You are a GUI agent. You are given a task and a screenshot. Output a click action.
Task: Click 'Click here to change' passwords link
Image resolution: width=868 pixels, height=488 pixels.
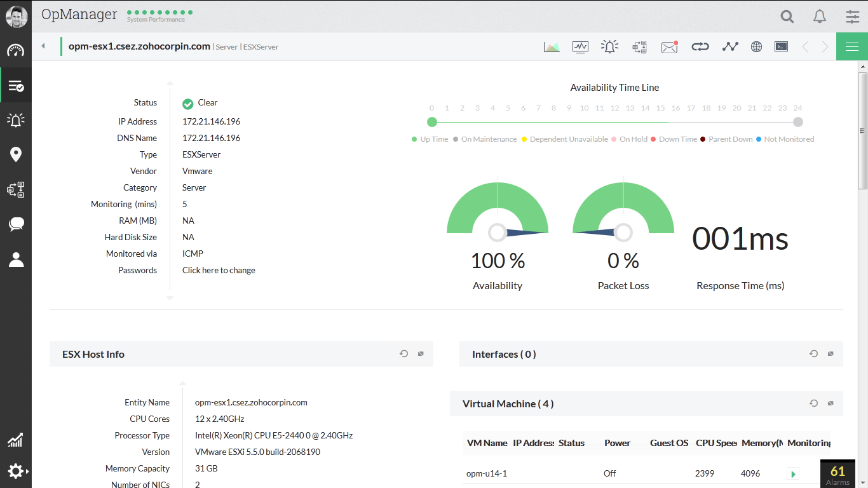[x=219, y=270]
